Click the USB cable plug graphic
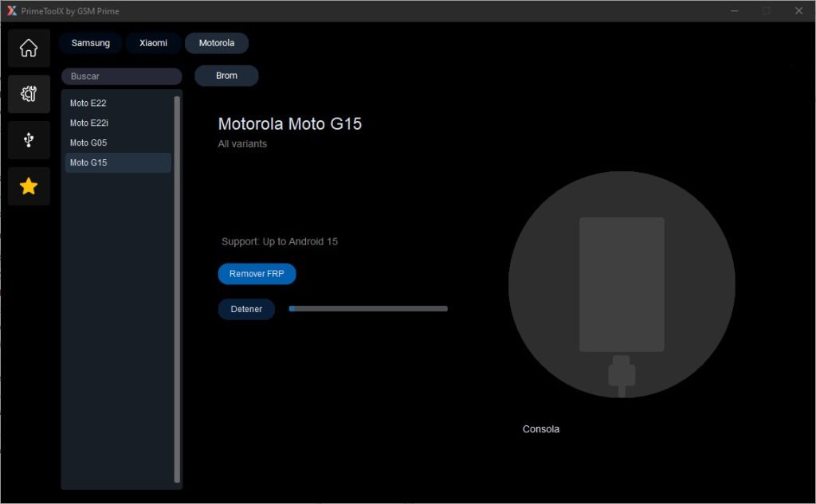 click(x=622, y=374)
